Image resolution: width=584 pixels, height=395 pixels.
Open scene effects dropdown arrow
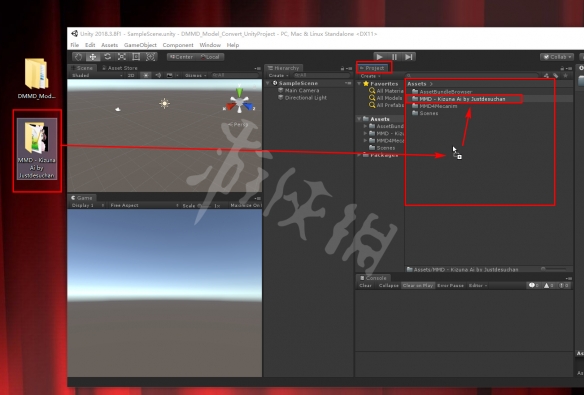pyautogui.click(x=177, y=75)
